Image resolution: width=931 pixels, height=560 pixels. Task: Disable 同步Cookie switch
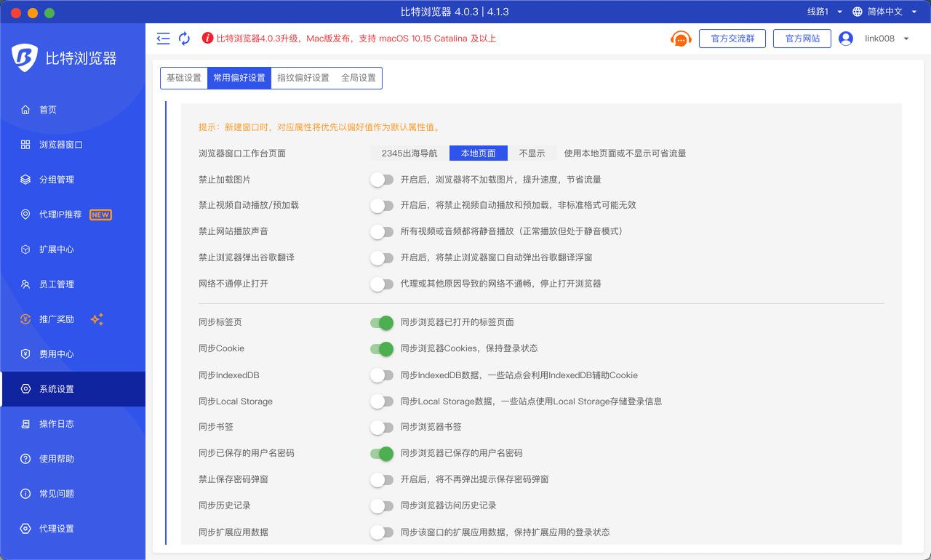coord(382,348)
